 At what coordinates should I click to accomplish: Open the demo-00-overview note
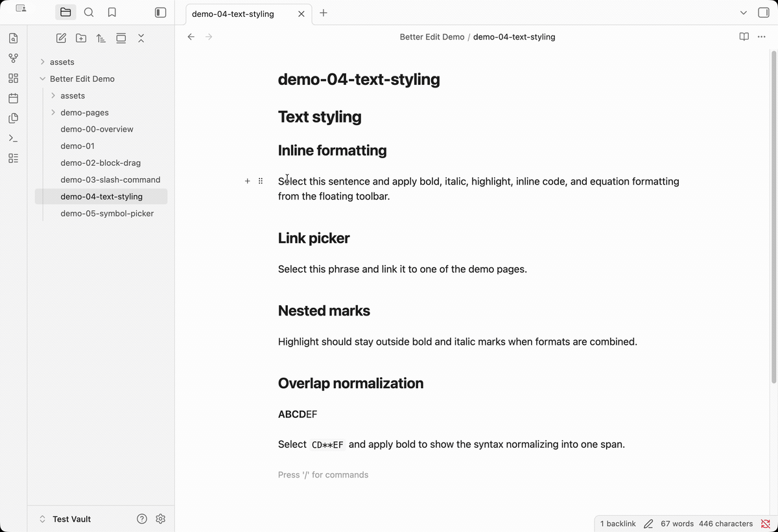97,129
